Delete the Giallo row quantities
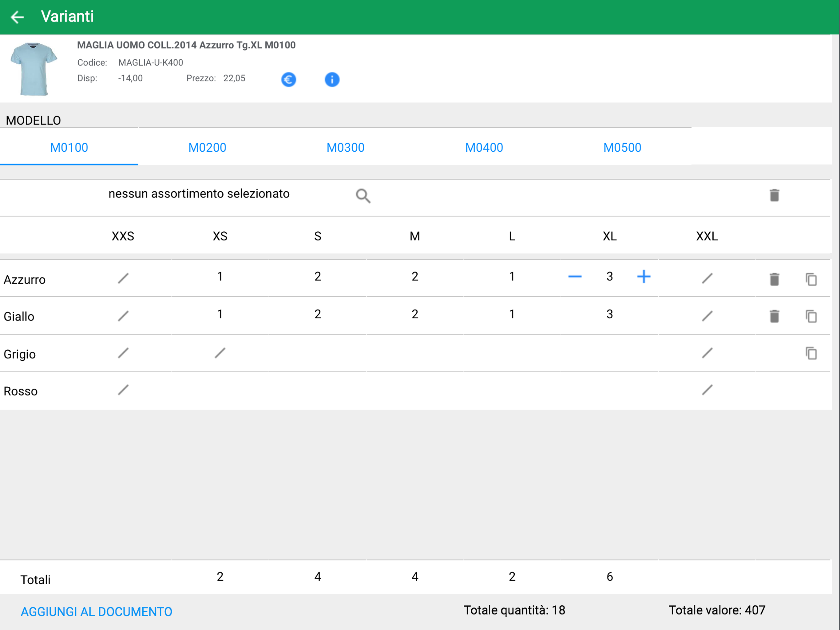840x630 pixels. [774, 316]
